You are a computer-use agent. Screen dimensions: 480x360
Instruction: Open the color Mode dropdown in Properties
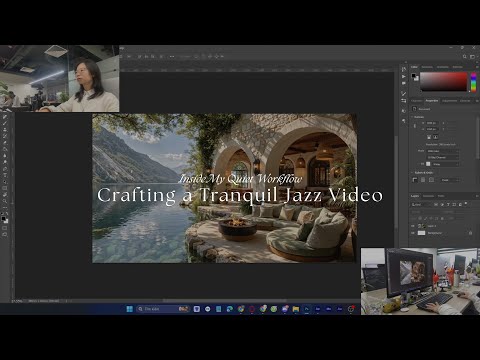442,151
